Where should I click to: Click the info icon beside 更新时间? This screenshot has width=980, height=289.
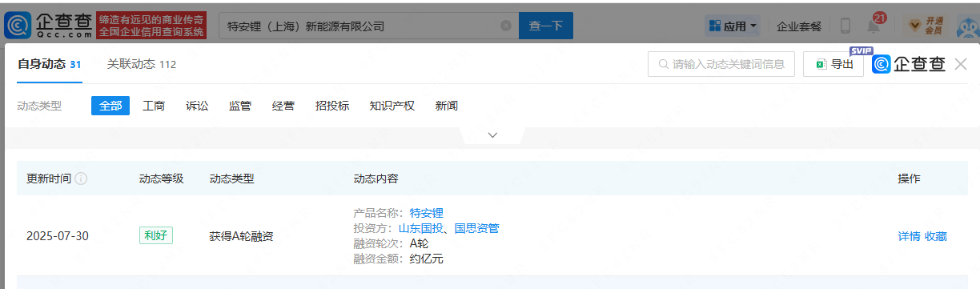coord(81,179)
